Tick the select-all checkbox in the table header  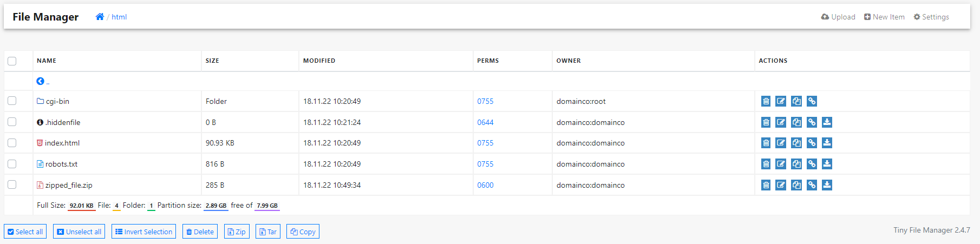point(12,61)
